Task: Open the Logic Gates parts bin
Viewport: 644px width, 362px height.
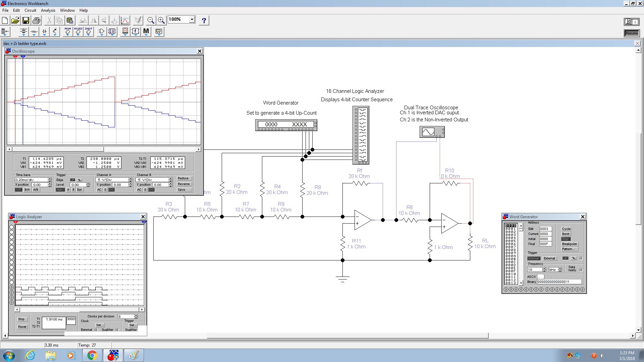Action: (x=101, y=32)
